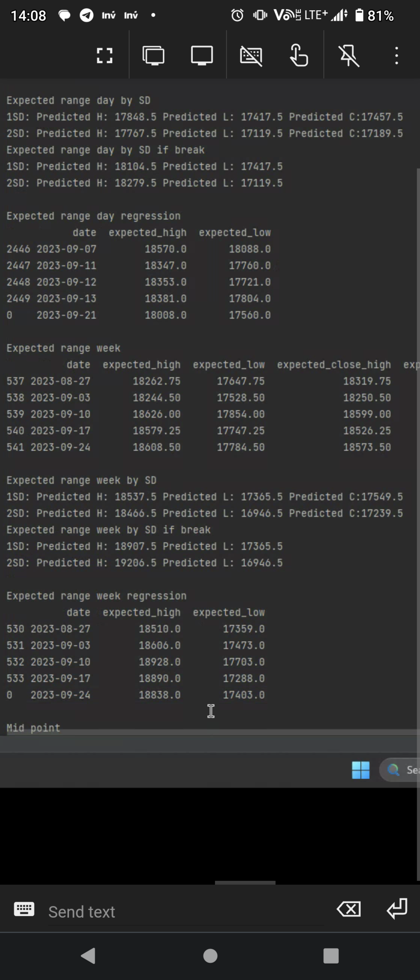Tap the Android home circle button

point(210,956)
